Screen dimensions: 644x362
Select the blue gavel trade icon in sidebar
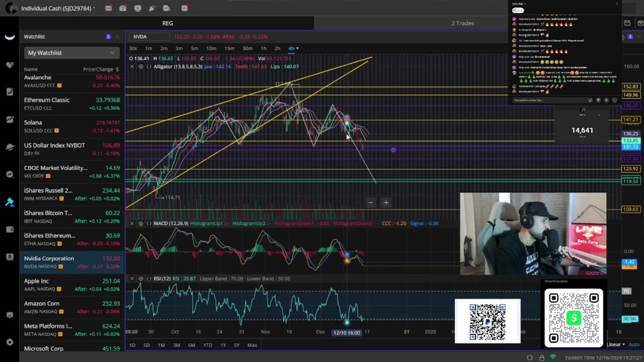(10, 202)
